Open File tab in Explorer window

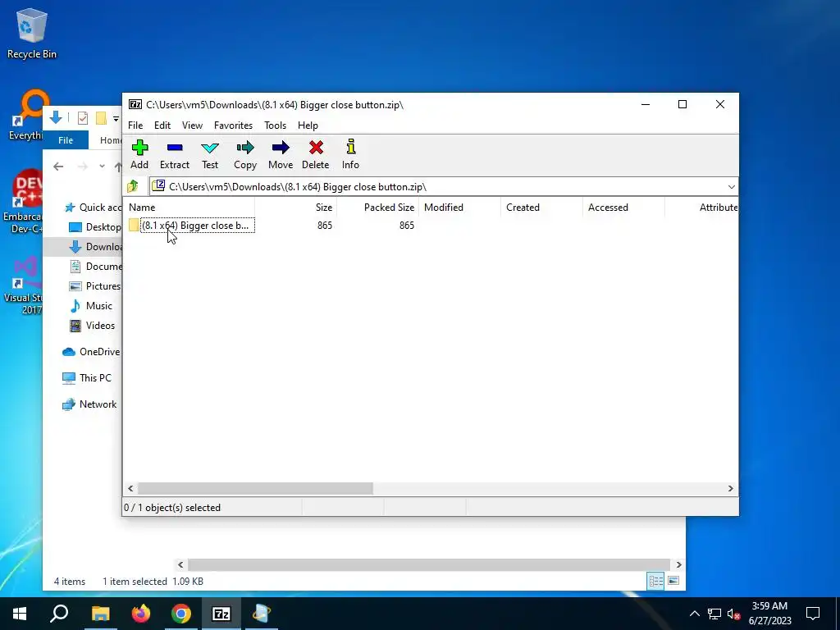click(x=66, y=139)
